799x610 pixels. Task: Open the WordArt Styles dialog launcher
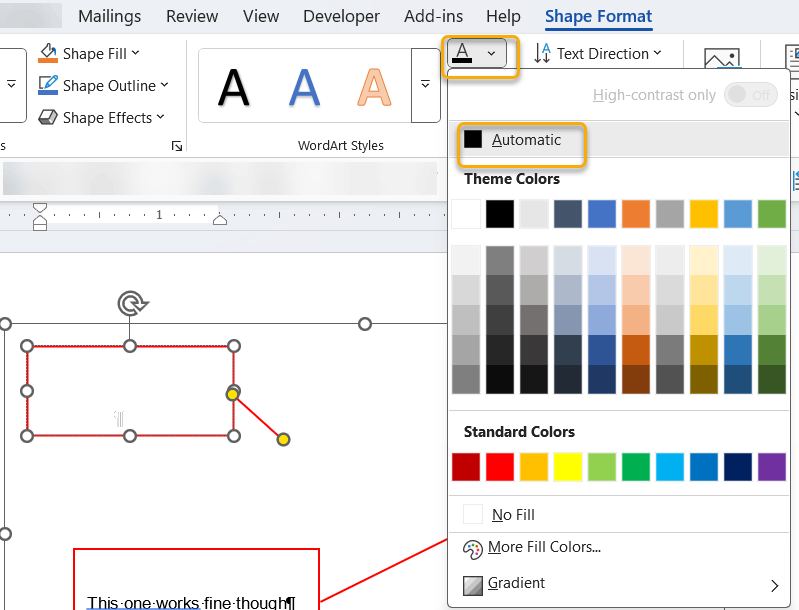click(177, 146)
